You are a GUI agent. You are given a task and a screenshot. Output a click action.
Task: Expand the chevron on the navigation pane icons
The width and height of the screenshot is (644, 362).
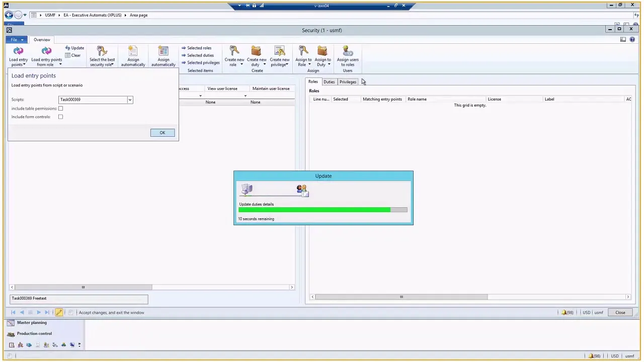(79, 344)
